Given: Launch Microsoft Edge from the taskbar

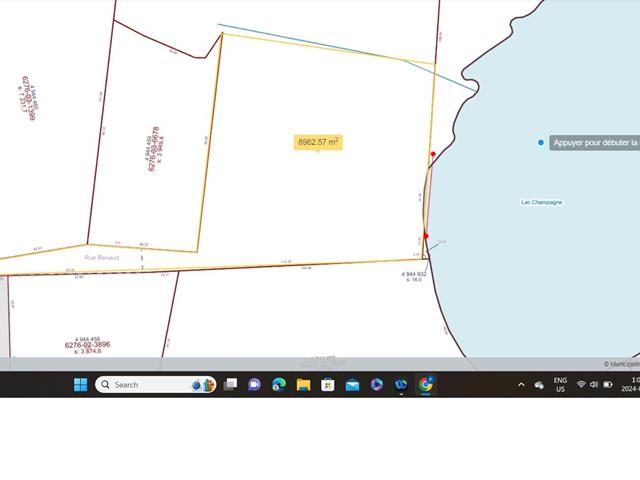Looking at the screenshot, I should 279,385.
